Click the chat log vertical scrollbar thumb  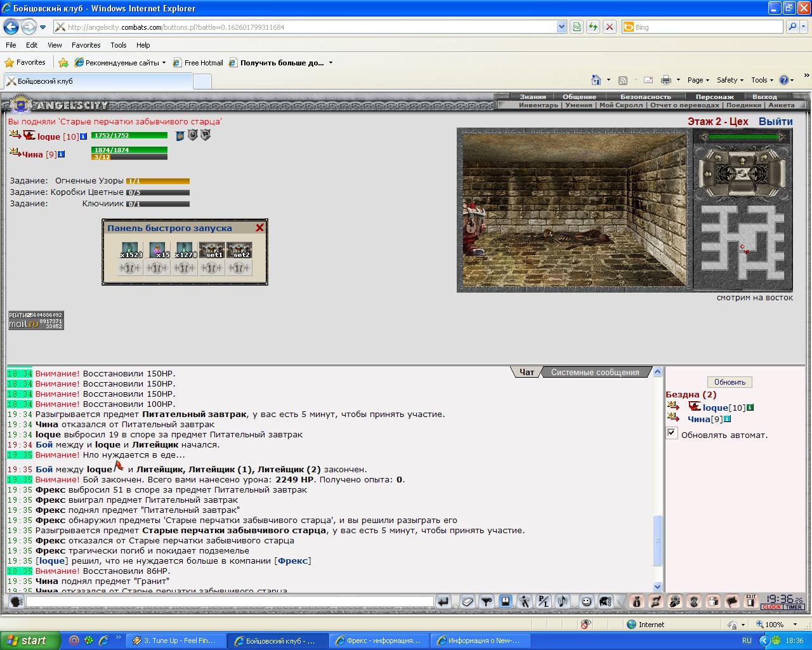pyautogui.click(x=657, y=540)
